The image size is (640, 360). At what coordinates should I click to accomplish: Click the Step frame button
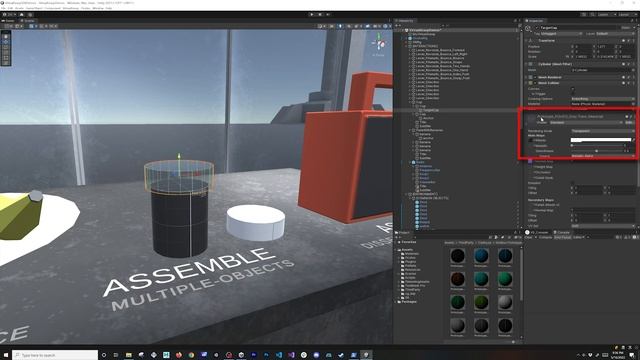328,14
